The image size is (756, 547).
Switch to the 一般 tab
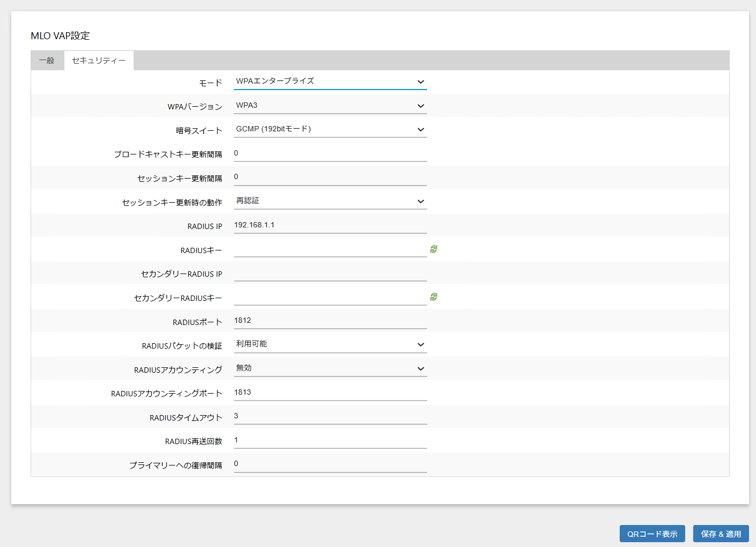coord(47,61)
